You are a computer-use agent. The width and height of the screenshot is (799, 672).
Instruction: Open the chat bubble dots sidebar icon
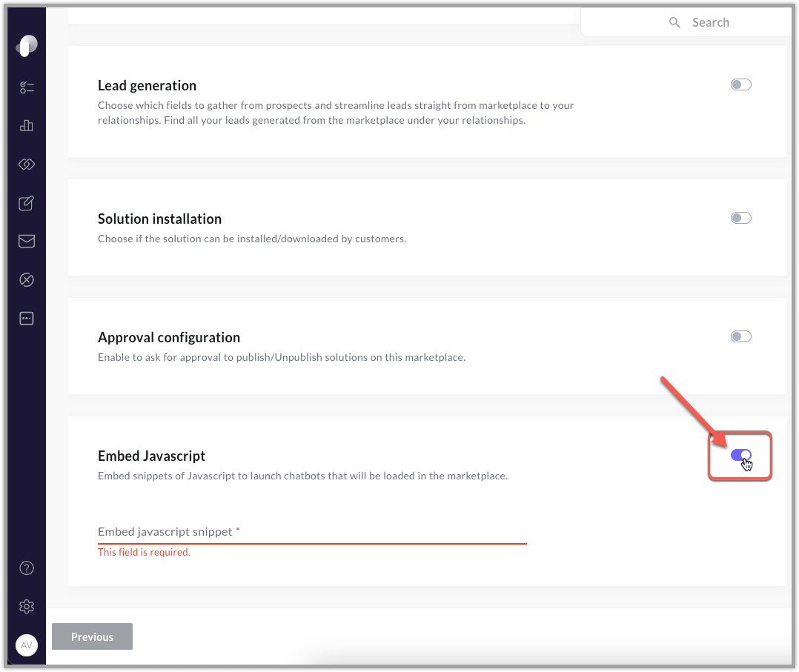pyautogui.click(x=27, y=319)
